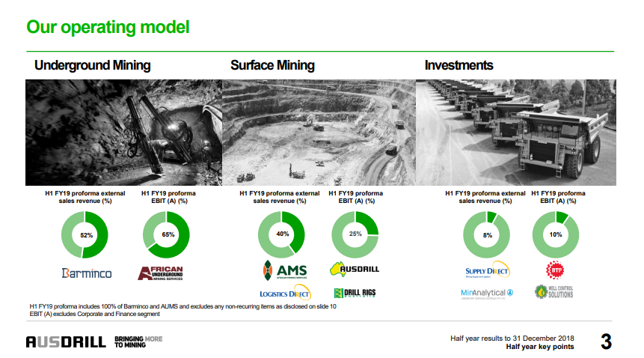Click the 'Our operating model' title
Viewport: 644px width, 358px height.
coord(108,28)
